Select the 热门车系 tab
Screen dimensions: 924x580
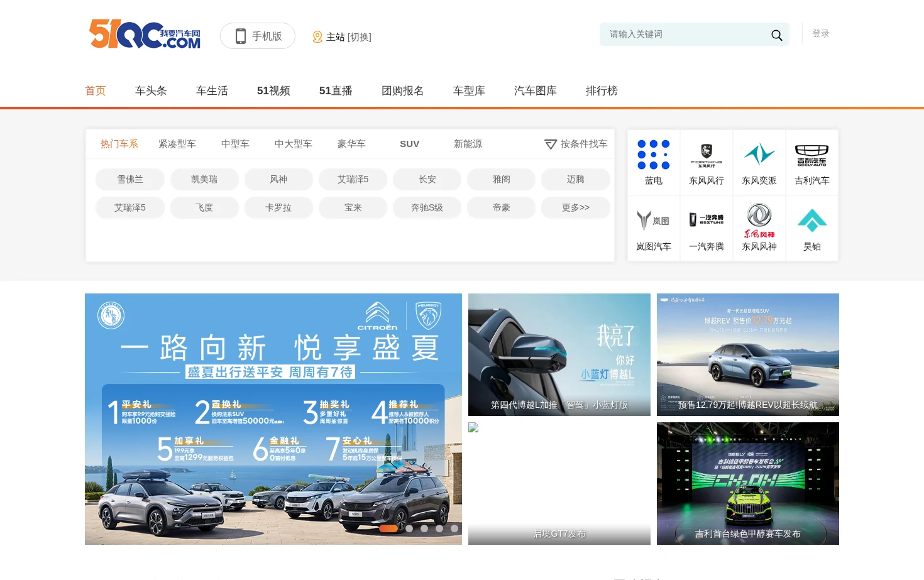click(x=119, y=144)
